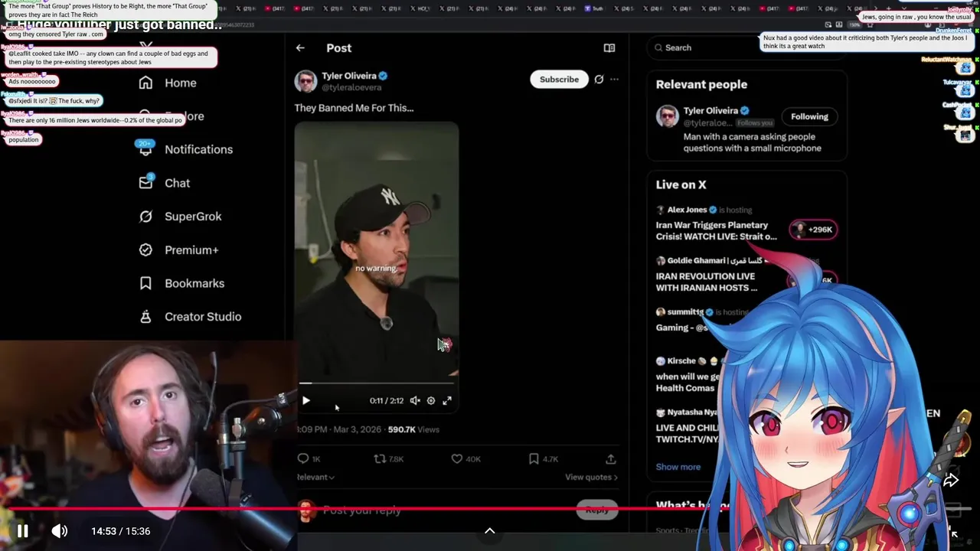
Task: Open Tyler Oliveira in Relevant people
Action: click(710, 111)
